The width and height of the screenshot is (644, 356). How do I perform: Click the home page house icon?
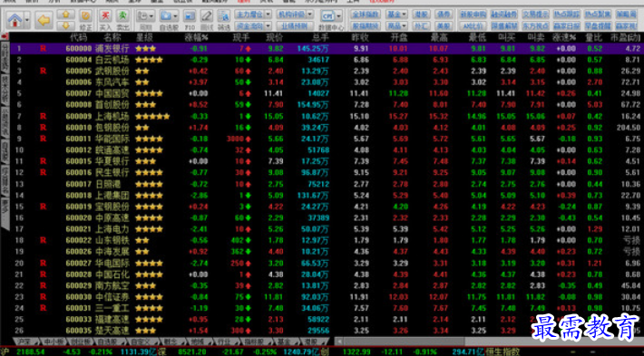coord(15,20)
